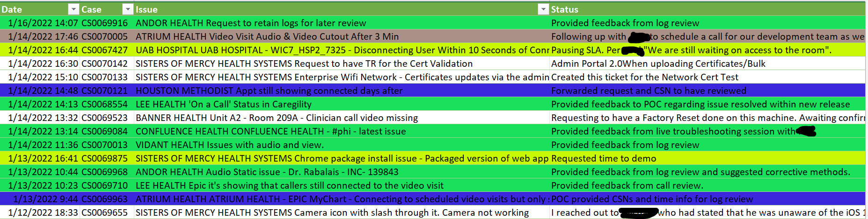The height and width of the screenshot is (219, 868).
Task: Click date cell 1/14/2022 13:32
Action: point(40,118)
